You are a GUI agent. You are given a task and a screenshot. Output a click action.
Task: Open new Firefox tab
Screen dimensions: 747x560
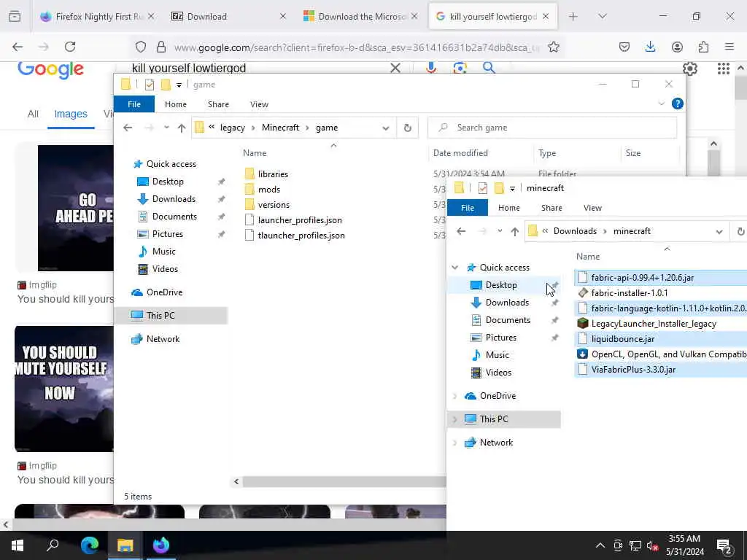[x=573, y=16]
